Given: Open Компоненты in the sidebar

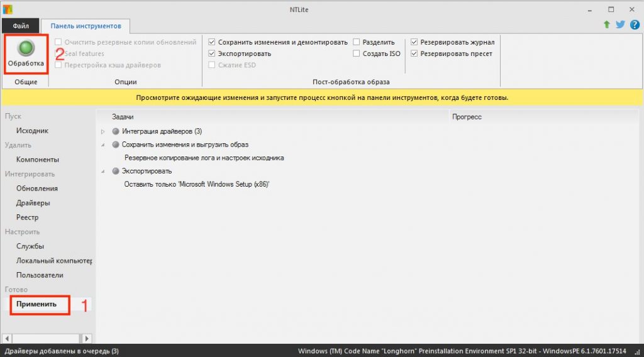Looking at the screenshot, I should coord(37,160).
